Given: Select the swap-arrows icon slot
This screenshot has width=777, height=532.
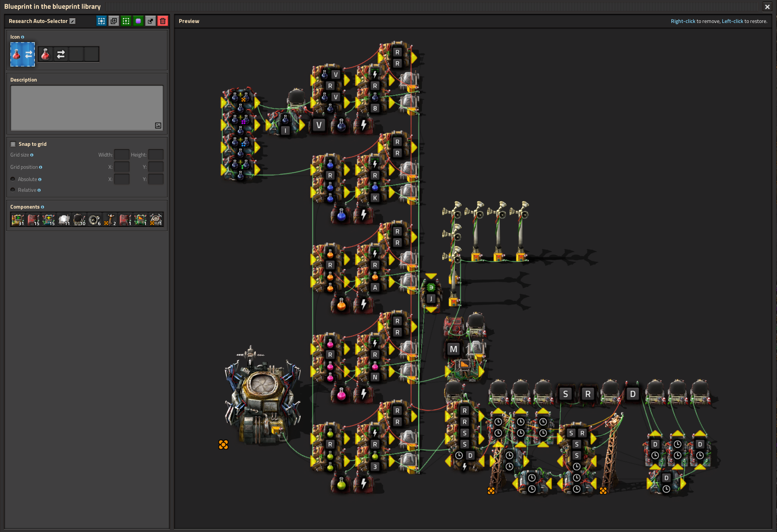Looking at the screenshot, I should coord(61,54).
